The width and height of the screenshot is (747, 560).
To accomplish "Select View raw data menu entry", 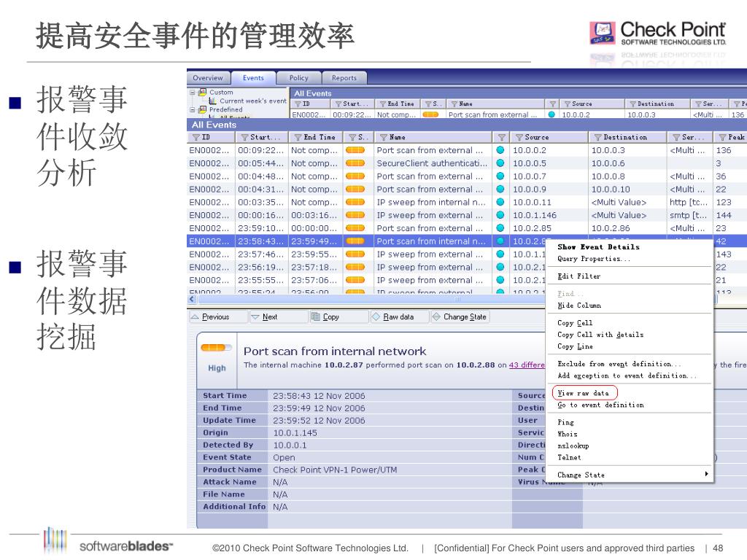I will click(x=583, y=393).
